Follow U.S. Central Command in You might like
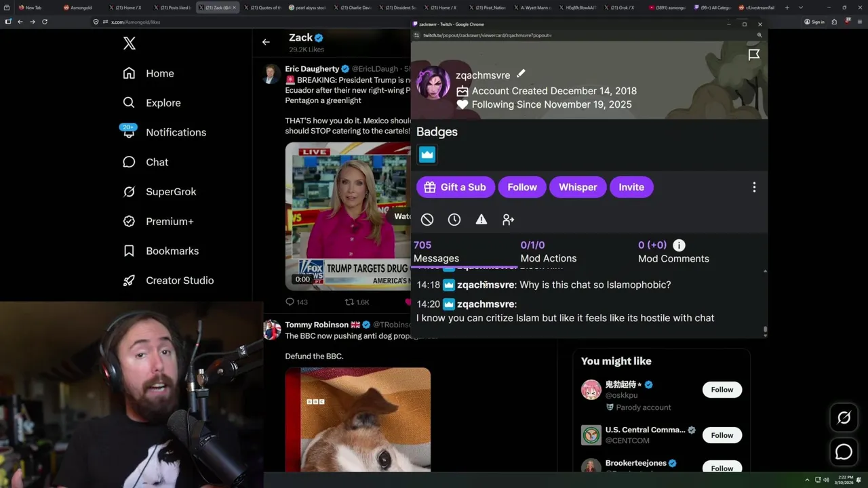The width and height of the screenshot is (868, 488). (x=722, y=435)
